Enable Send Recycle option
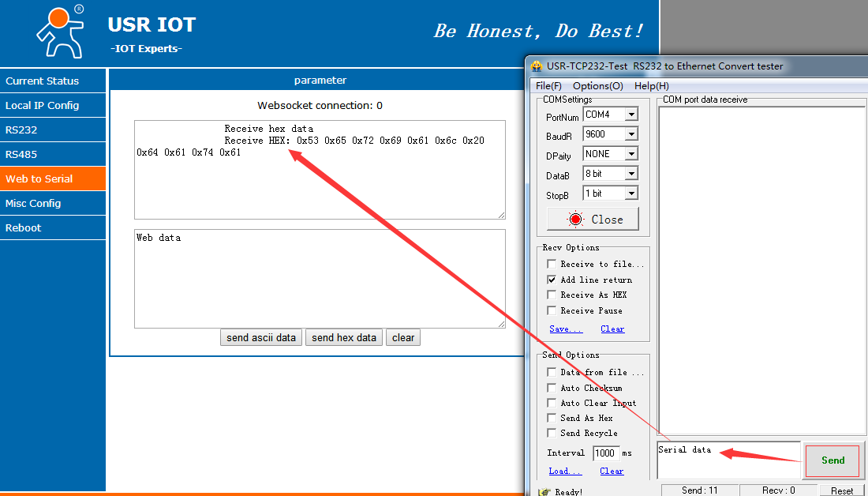868x496 pixels. point(552,433)
